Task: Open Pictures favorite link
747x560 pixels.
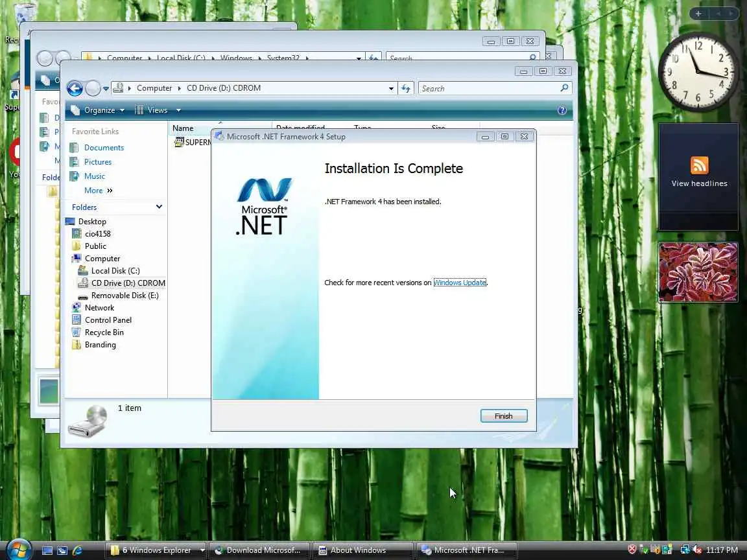Action: click(98, 162)
